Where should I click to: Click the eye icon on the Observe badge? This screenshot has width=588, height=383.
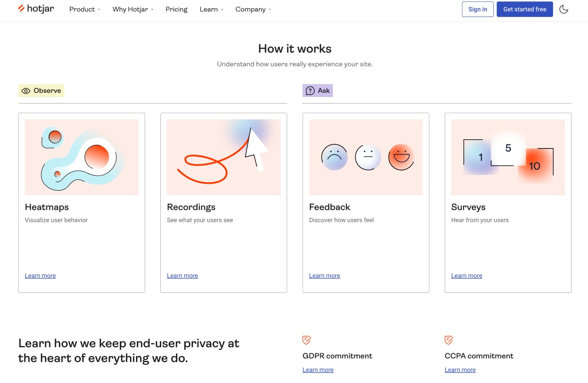26,91
